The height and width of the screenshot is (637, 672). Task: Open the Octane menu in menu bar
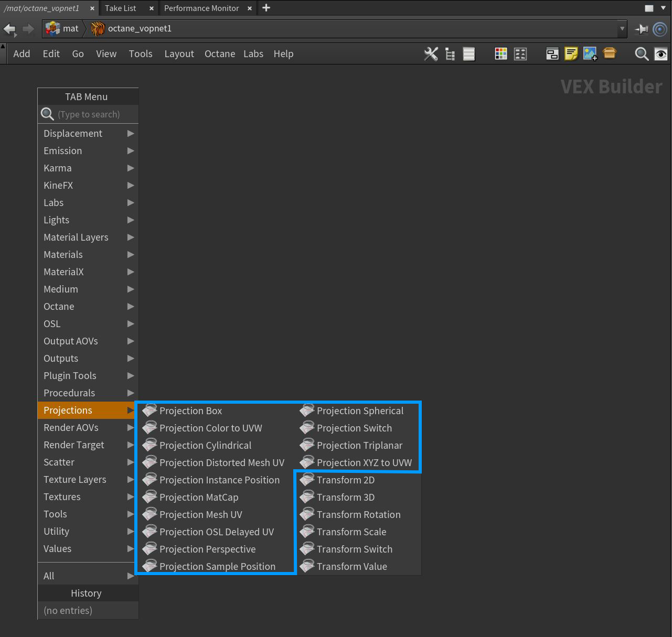point(219,54)
